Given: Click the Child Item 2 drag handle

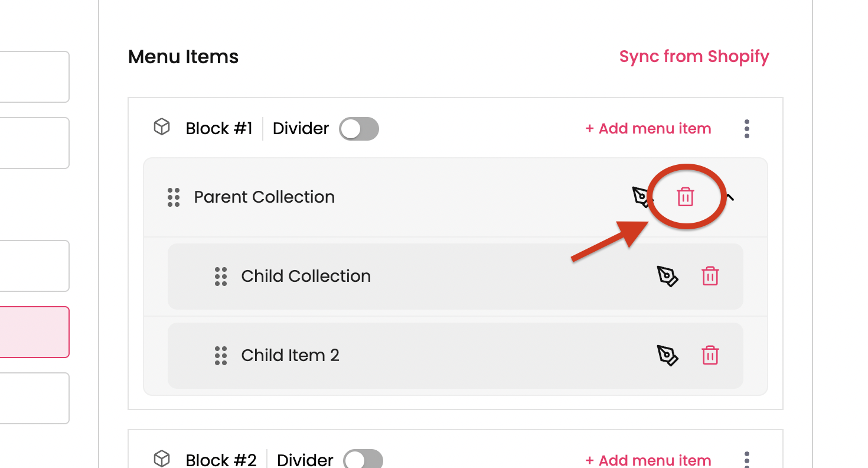Looking at the screenshot, I should (x=221, y=356).
